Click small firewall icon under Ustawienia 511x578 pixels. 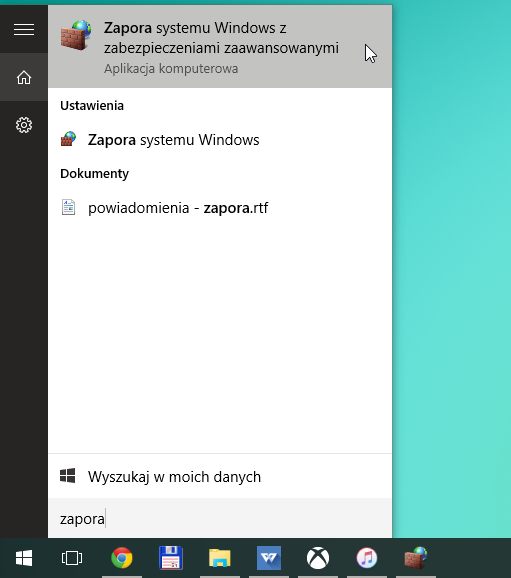pos(68,139)
